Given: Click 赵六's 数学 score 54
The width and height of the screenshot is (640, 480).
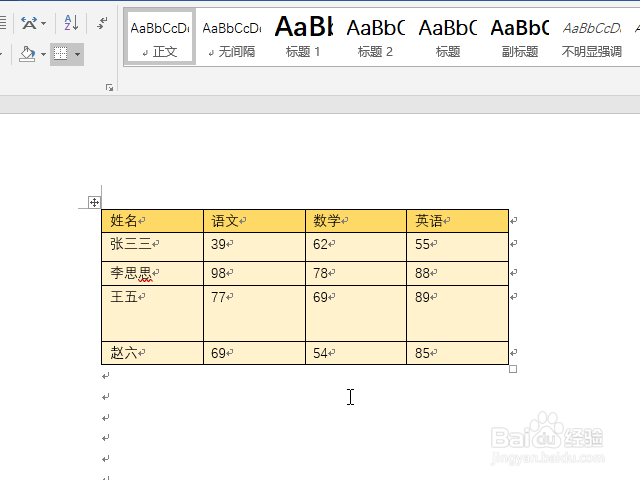Looking at the screenshot, I should [356, 353].
